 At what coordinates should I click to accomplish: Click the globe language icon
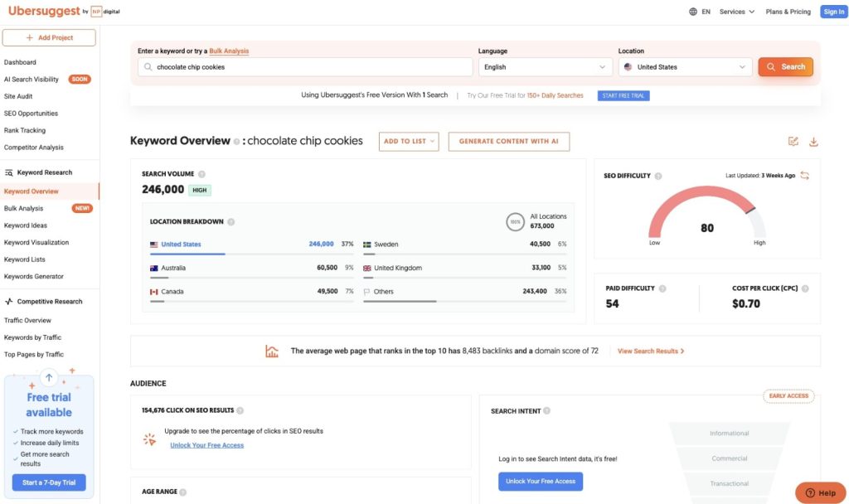click(x=693, y=12)
